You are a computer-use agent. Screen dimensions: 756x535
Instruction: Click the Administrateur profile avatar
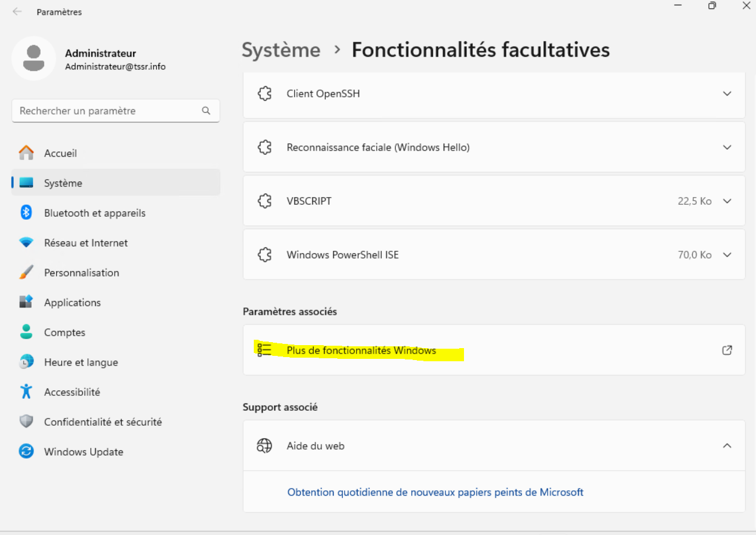[33, 59]
